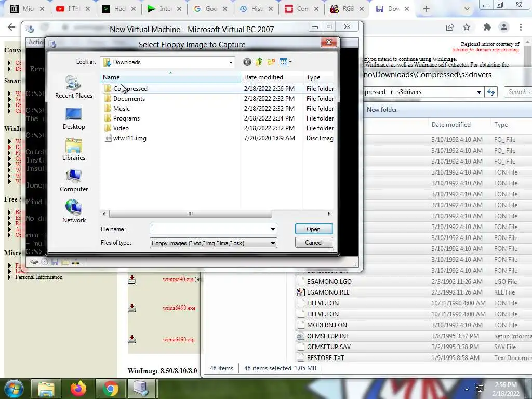532x399 pixels.
Task: Expand Personal Information tree item on webpage
Action: [x=9, y=277]
